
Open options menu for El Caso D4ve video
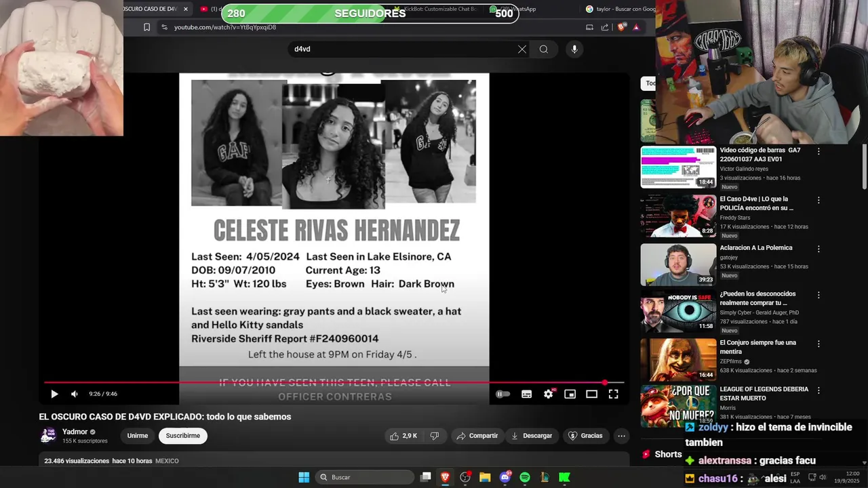point(818,201)
